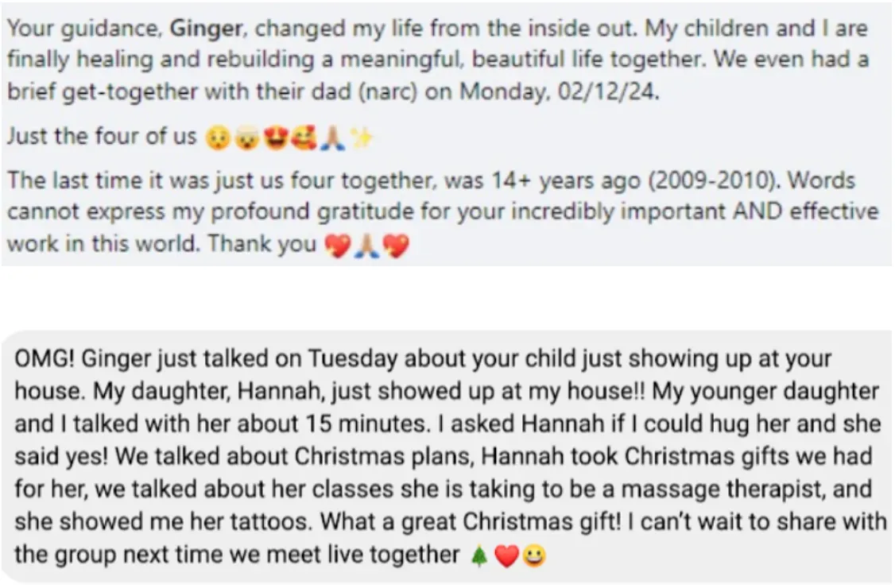Click 'Just the four of us' text
This screenshot has height=588, width=895.
coord(101,137)
